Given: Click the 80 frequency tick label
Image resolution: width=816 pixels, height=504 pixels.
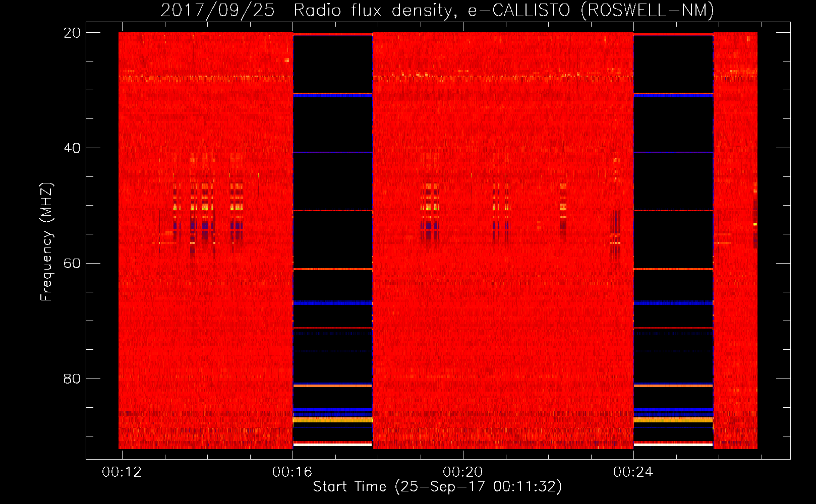Looking at the screenshot, I should click(x=72, y=379).
